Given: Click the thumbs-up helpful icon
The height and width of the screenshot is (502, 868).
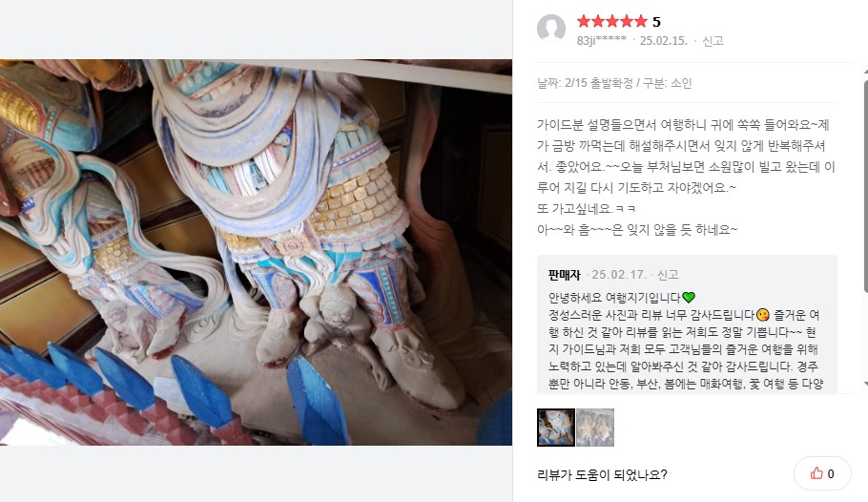Looking at the screenshot, I should pyautogui.click(x=816, y=473).
